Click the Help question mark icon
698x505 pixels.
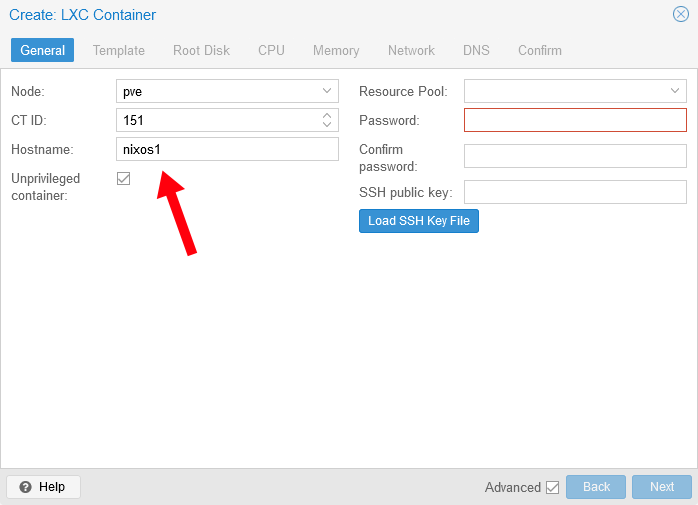pos(26,487)
